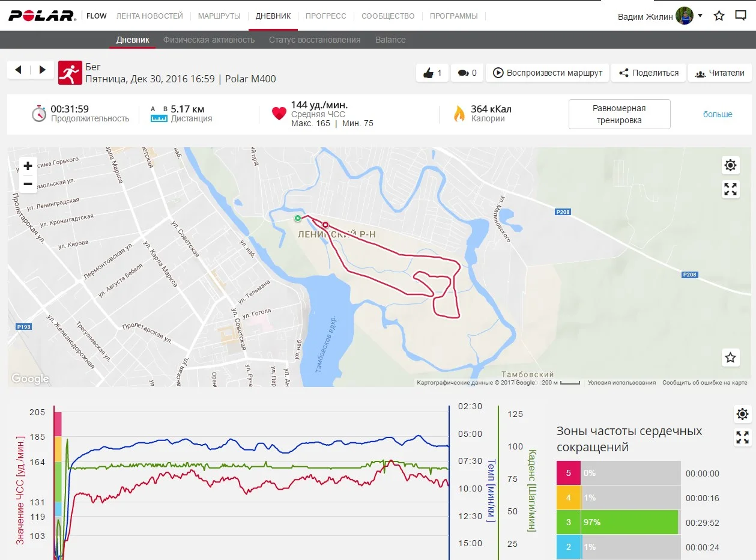Click user name Вадим Жилин

click(646, 17)
